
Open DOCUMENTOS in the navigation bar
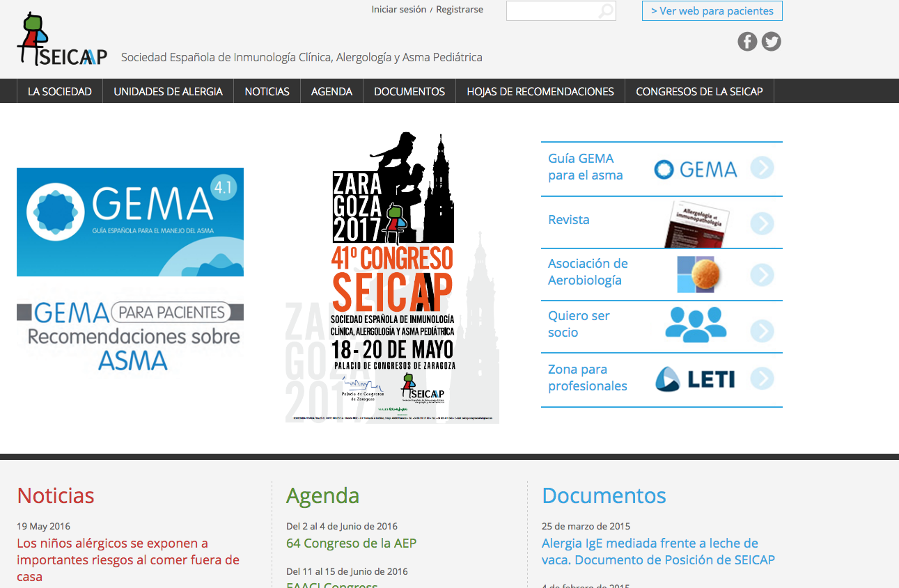pyautogui.click(x=409, y=91)
